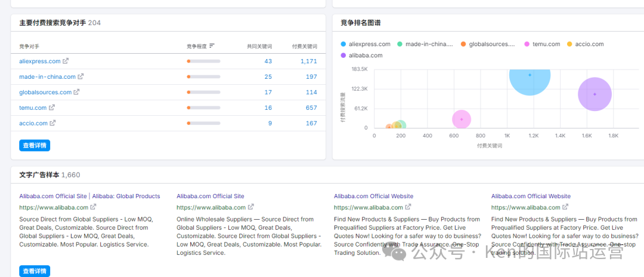The width and height of the screenshot is (644, 277).
Task: Click aliexpress common keywords value 43
Action: pos(268,61)
